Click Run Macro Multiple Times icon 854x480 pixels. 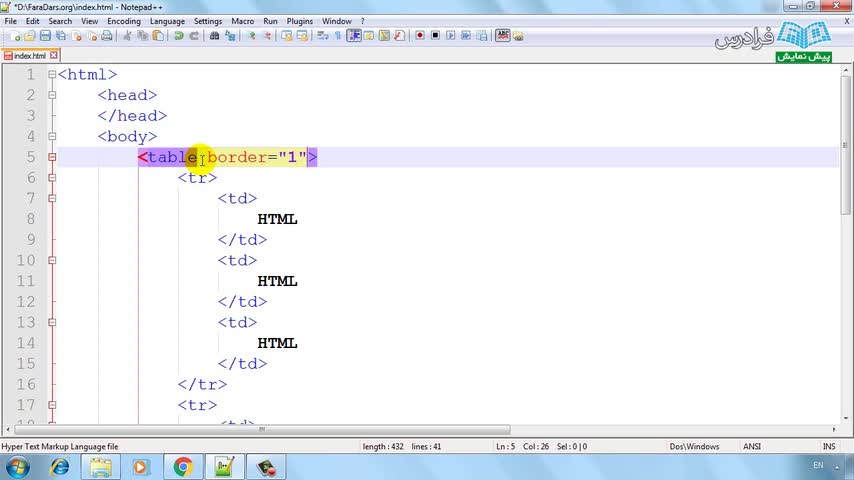pos(466,35)
